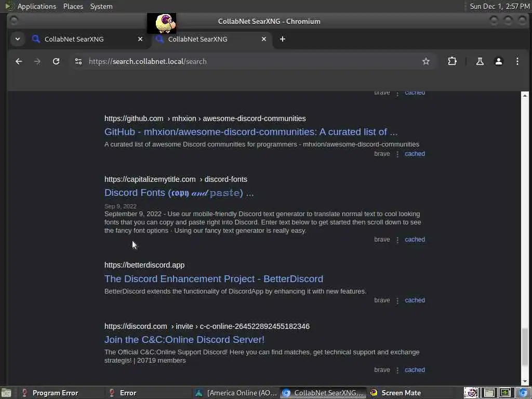Click the Sep 9, 2022 date text
The image size is (532, 399).
pos(121,206)
